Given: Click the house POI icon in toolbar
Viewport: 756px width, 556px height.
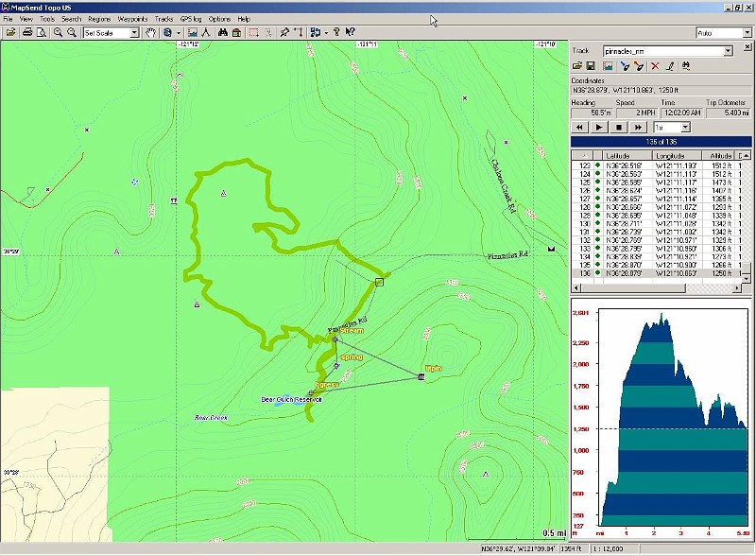Looking at the screenshot, I should (x=236, y=32).
